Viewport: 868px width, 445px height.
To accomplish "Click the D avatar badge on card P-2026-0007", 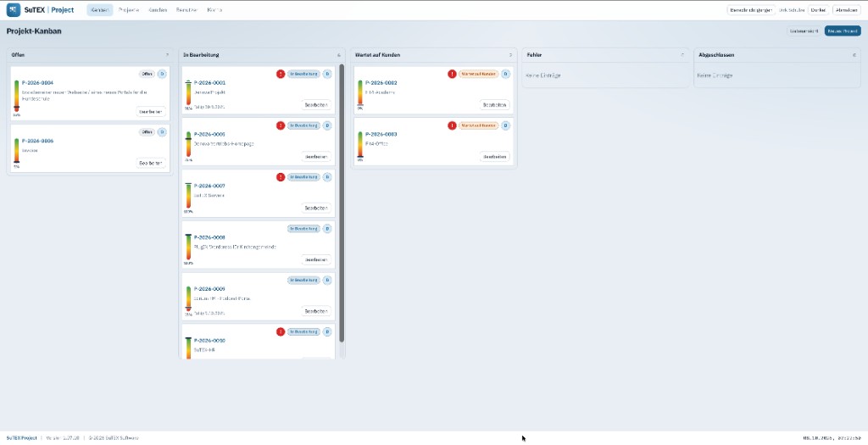I will click(327, 177).
